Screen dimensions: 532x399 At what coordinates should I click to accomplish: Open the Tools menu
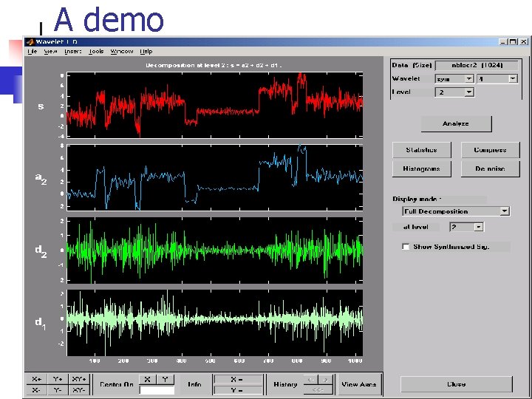pyautogui.click(x=96, y=51)
